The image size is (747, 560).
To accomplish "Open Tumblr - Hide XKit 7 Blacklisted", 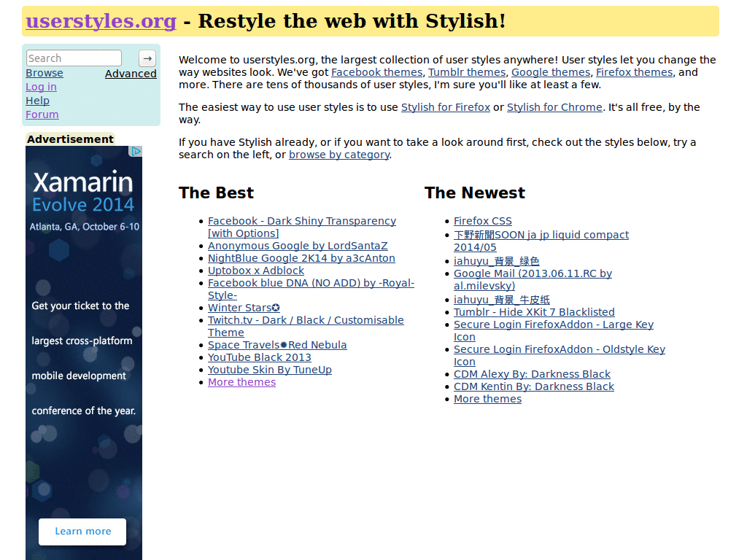I will pyautogui.click(x=534, y=312).
